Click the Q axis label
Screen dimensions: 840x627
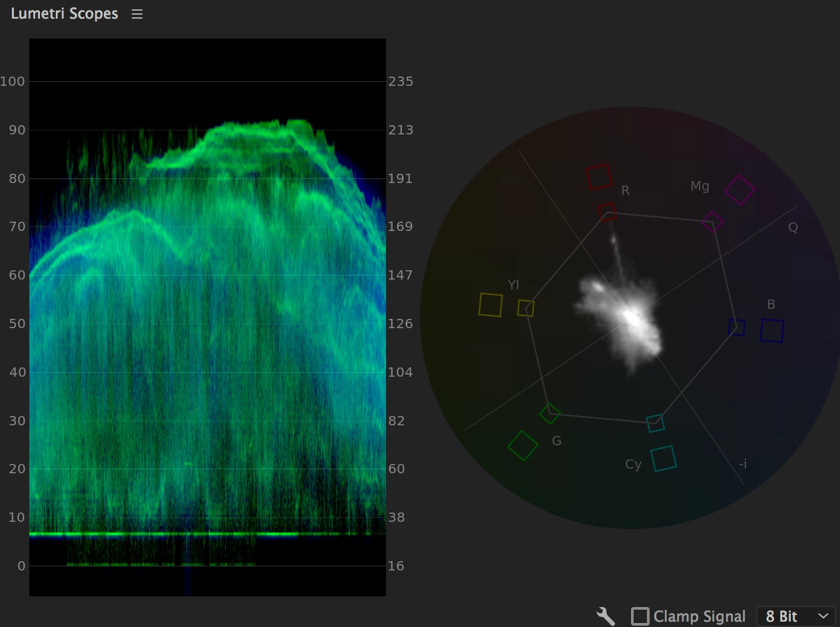793,228
